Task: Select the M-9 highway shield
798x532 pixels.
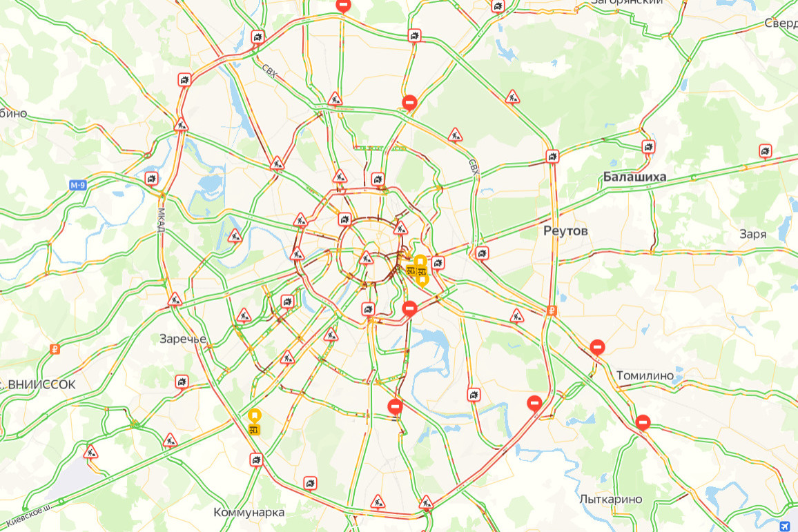Action: 78,186
